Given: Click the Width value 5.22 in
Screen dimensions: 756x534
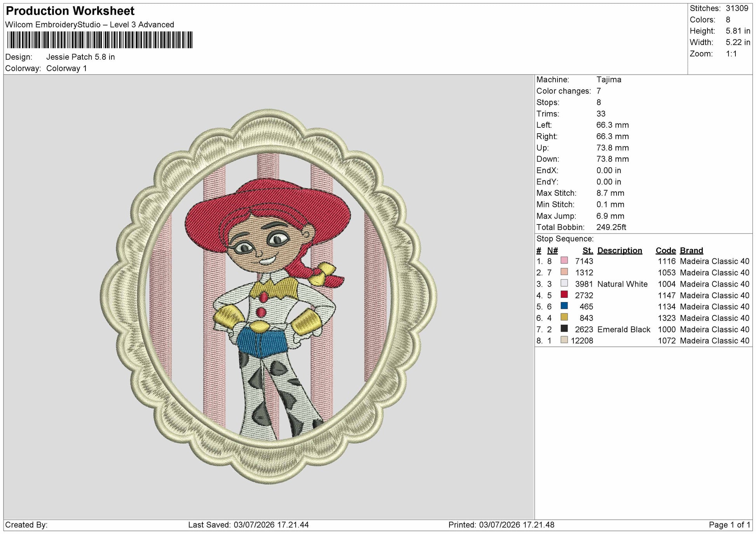Looking at the screenshot, I should click(x=738, y=42).
